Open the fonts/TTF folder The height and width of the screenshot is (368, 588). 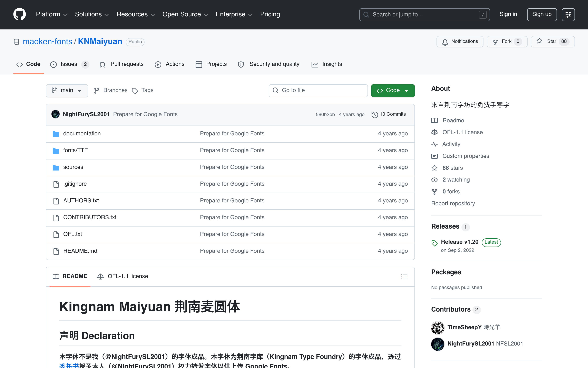pyautogui.click(x=75, y=150)
